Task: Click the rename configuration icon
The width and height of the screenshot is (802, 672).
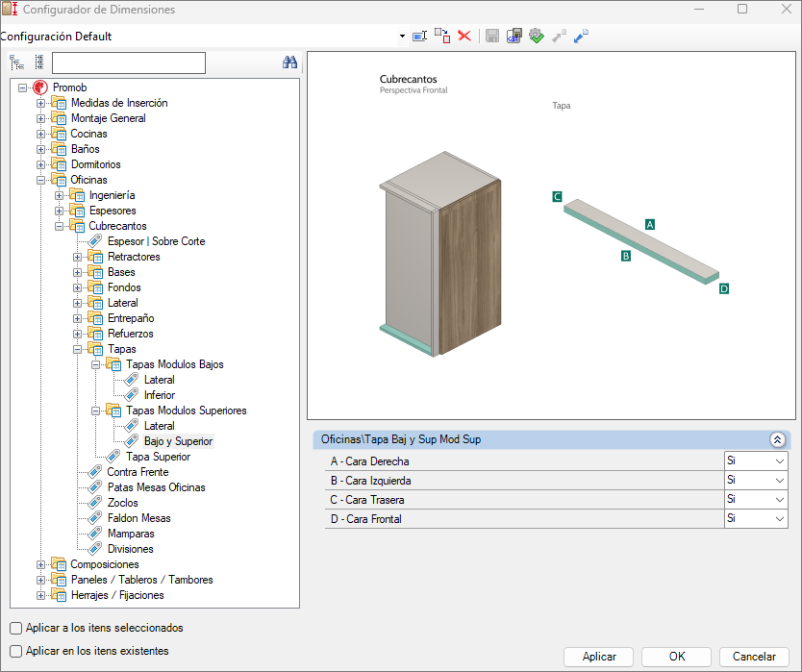Action: coord(419,36)
